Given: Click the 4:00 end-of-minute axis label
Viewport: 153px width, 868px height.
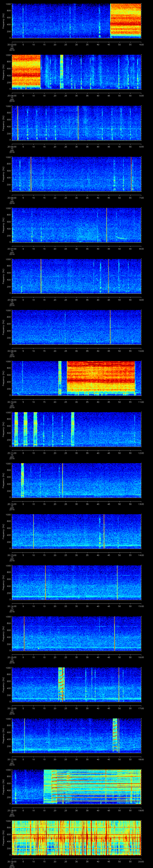Looking at the screenshot, I should tap(141, 44).
